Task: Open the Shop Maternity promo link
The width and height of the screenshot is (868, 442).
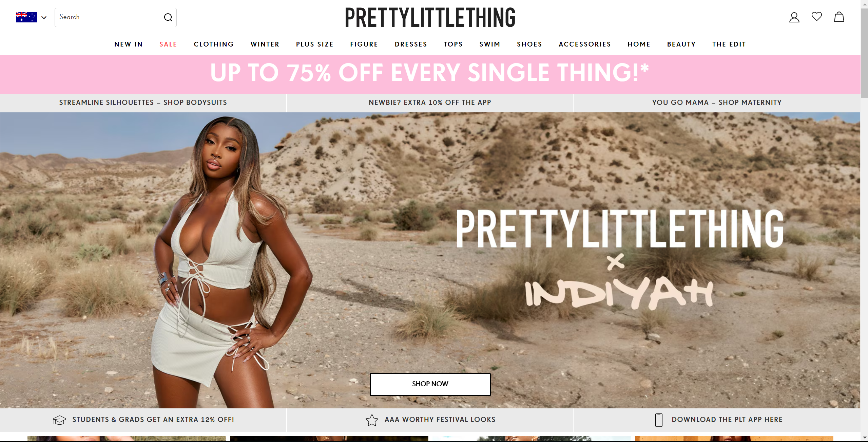Action: point(717,103)
